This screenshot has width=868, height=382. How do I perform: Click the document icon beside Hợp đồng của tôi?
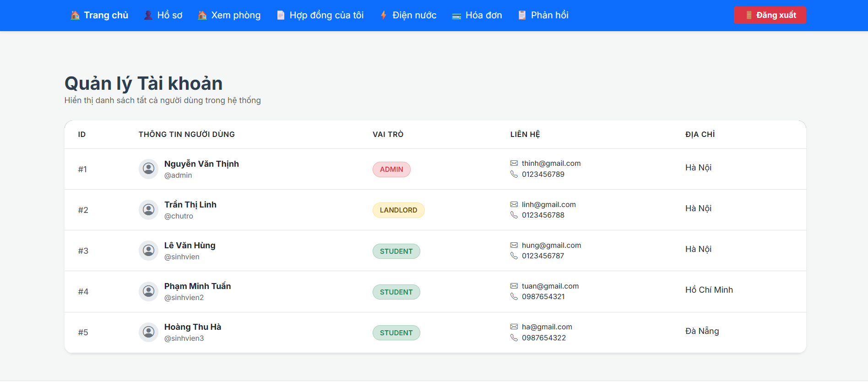(281, 15)
